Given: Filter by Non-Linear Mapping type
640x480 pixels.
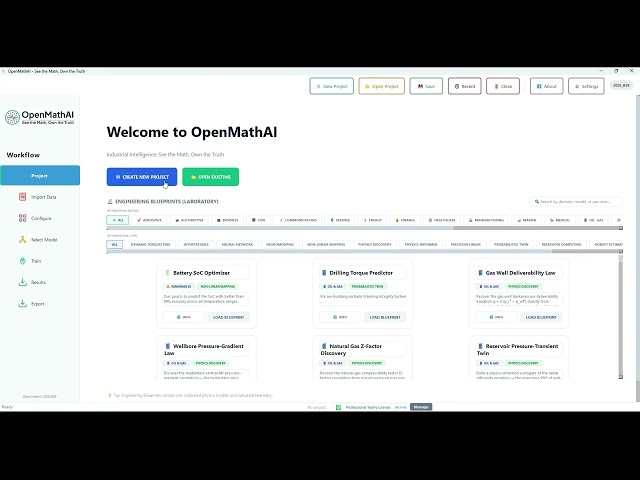Looking at the screenshot, I should [326, 244].
